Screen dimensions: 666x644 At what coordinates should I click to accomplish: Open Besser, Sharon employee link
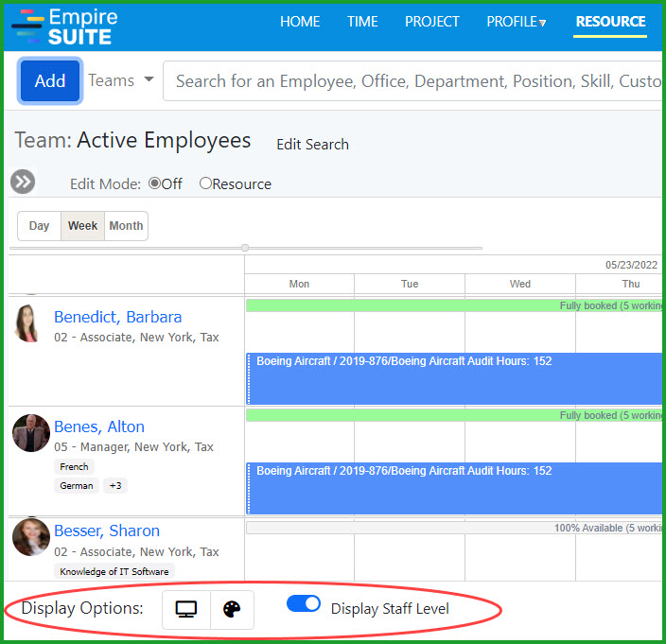107,531
